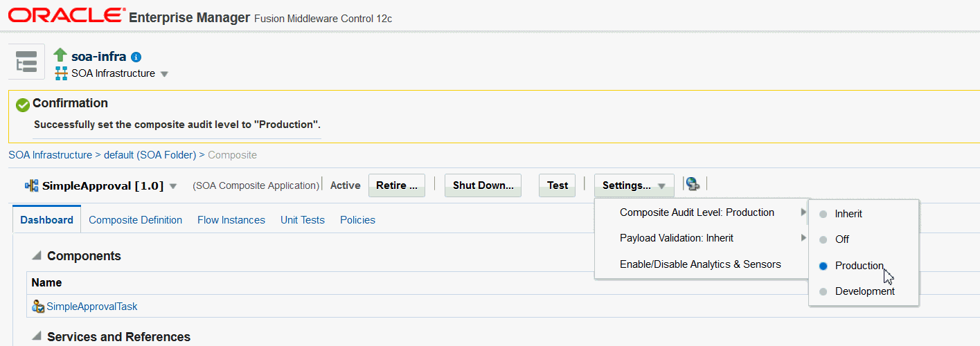Choose Enable/Disable Analytics & Sensors
This screenshot has width=980, height=346.
700,264
